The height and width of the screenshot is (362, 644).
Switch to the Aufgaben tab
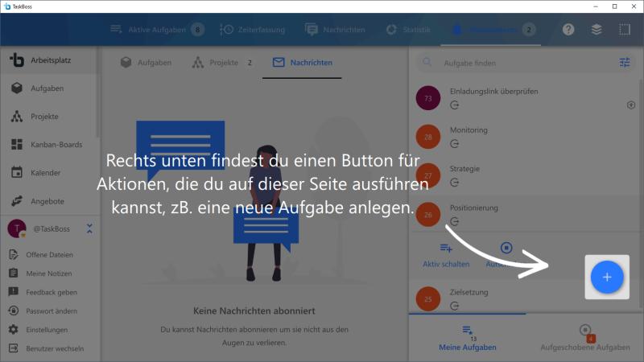click(x=147, y=63)
